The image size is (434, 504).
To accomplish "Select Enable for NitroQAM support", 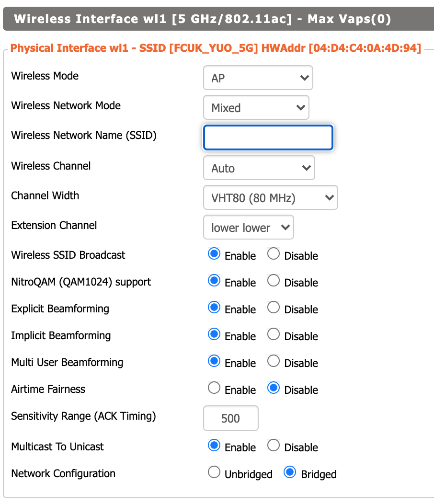I will point(214,281).
